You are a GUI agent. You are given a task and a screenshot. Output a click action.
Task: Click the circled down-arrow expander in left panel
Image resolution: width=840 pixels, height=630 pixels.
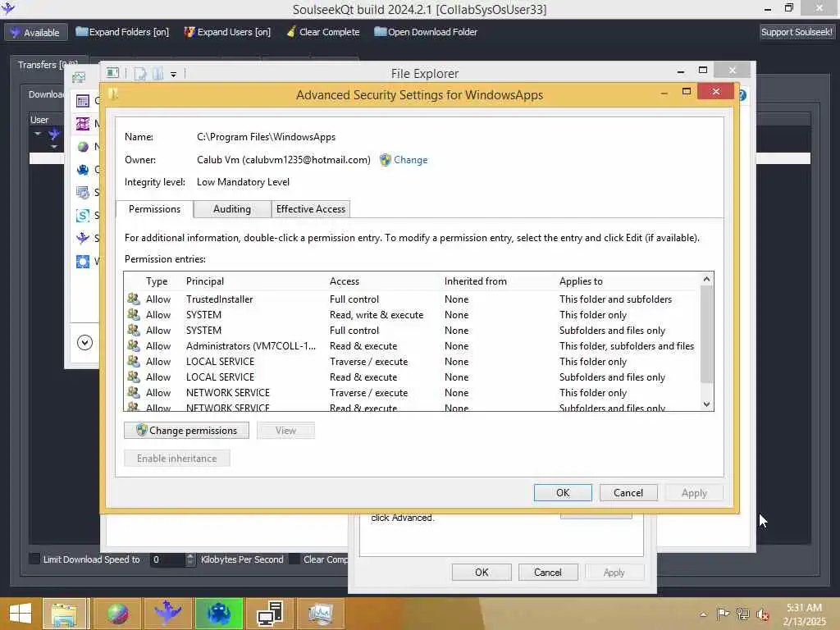pos(84,342)
